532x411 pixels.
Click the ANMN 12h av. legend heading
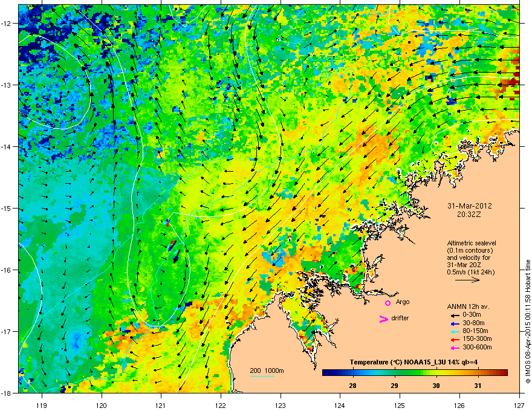click(468, 306)
